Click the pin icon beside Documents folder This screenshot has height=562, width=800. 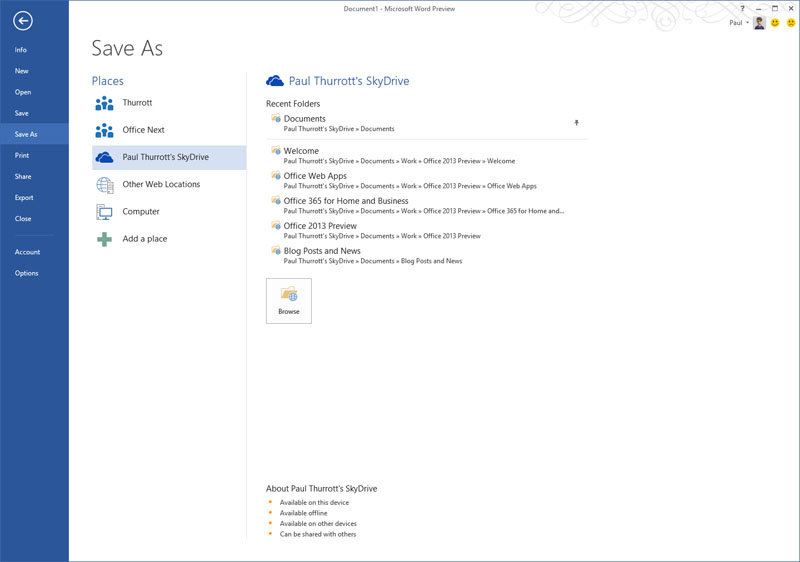(x=577, y=123)
